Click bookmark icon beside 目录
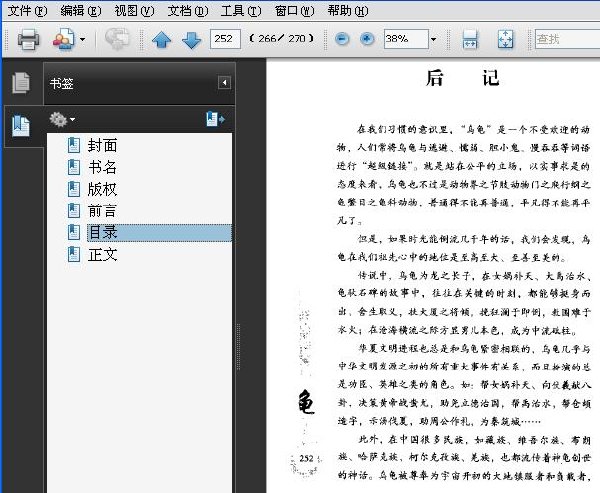This screenshot has width=600, height=493. tap(74, 233)
